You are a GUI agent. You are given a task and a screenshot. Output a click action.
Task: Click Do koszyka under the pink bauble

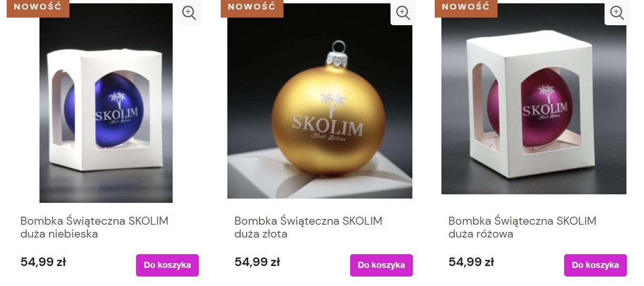[x=595, y=265]
